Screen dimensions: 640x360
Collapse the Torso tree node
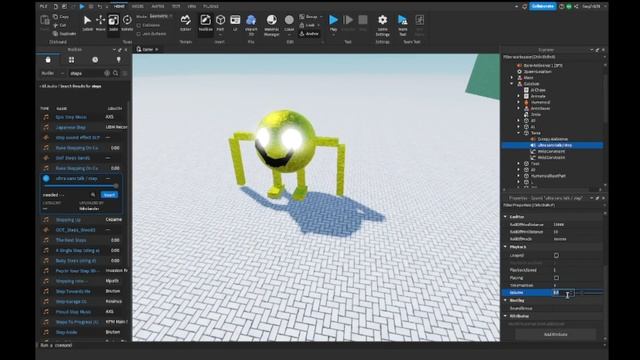(x=519, y=133)
